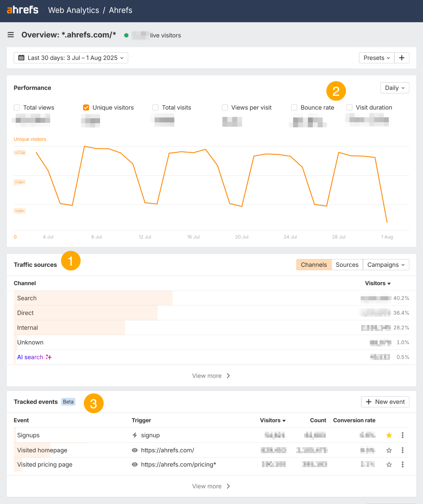Open the Campaigns dropdown in Traffic sources
Screen dimensions: 423x504
385,265
